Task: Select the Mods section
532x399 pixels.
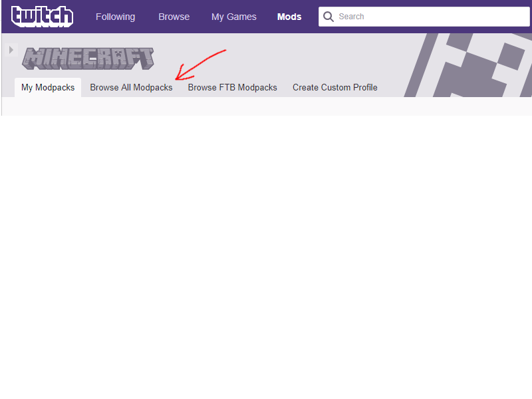Action: (289, 17)
